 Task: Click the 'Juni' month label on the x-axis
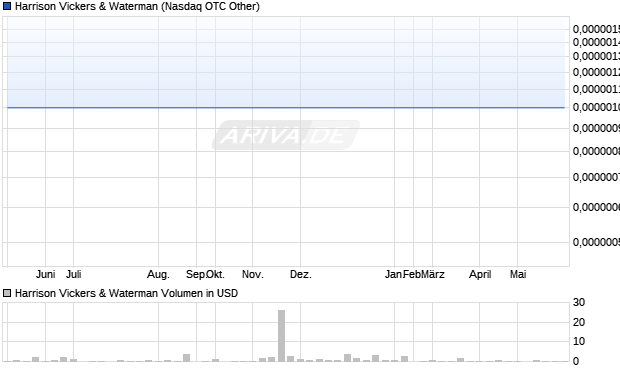point(45,274)
